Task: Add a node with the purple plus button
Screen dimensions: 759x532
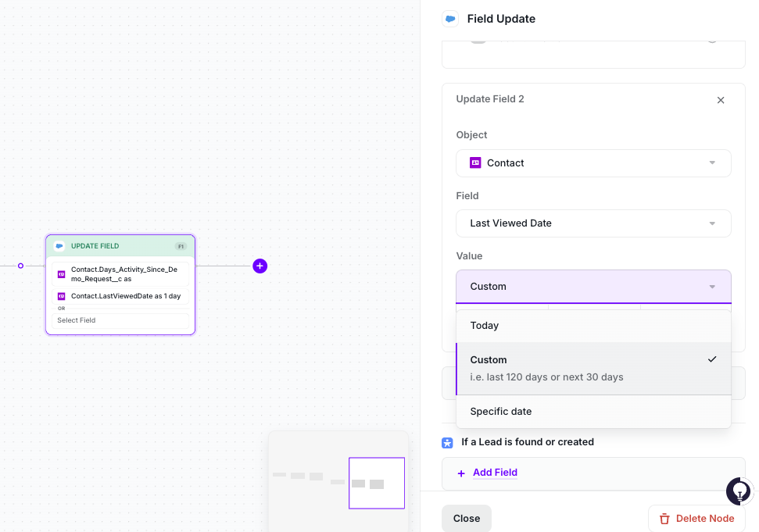Action: pos(260,266)
